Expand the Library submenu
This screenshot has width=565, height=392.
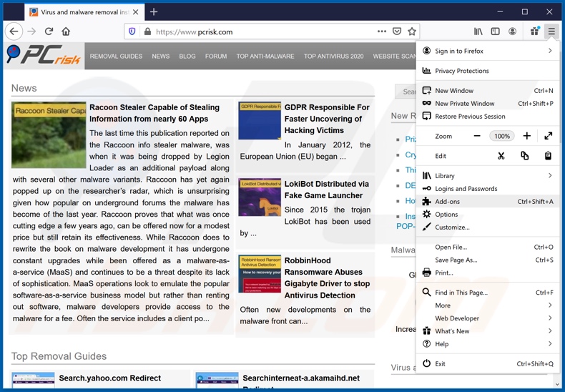tap(488, 176)
